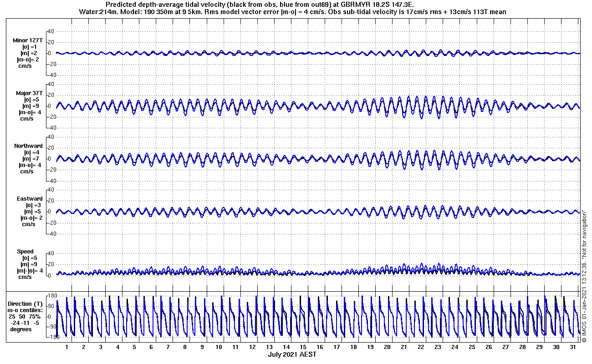
Task: Click '|m|-|o|= 4' in Speed panel
Action: 30,271
